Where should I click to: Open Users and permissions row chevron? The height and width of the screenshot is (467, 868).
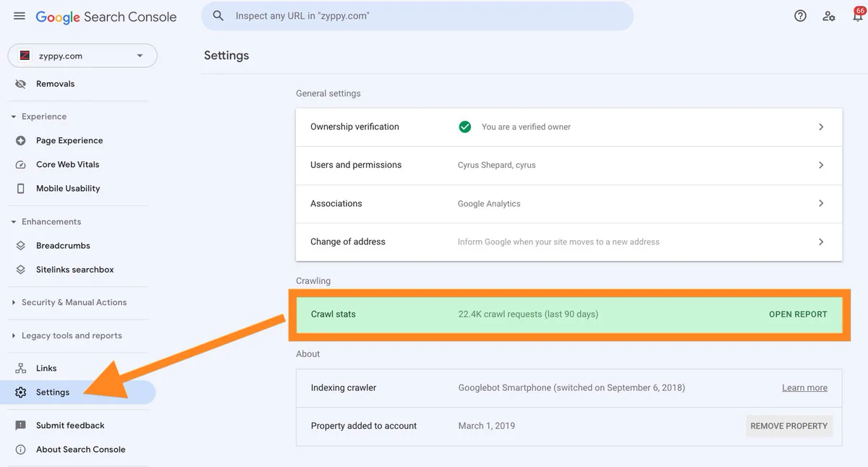pos(821,165)
